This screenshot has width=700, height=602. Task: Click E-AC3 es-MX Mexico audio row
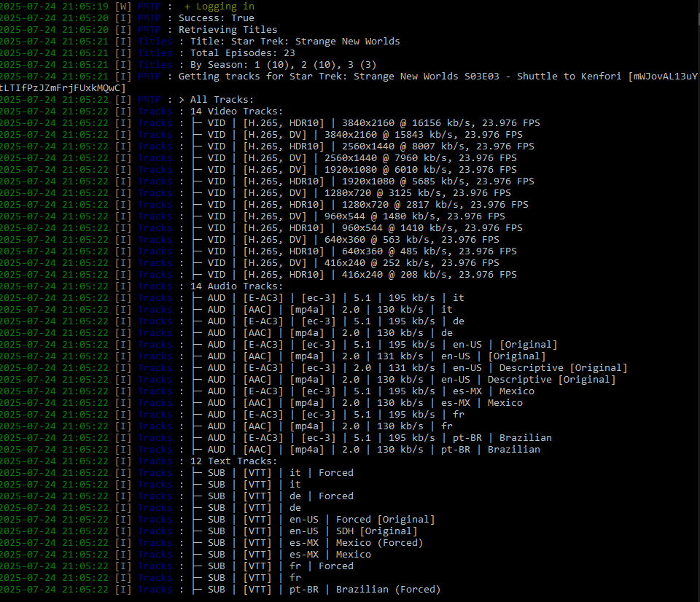[x=363, y=391]
